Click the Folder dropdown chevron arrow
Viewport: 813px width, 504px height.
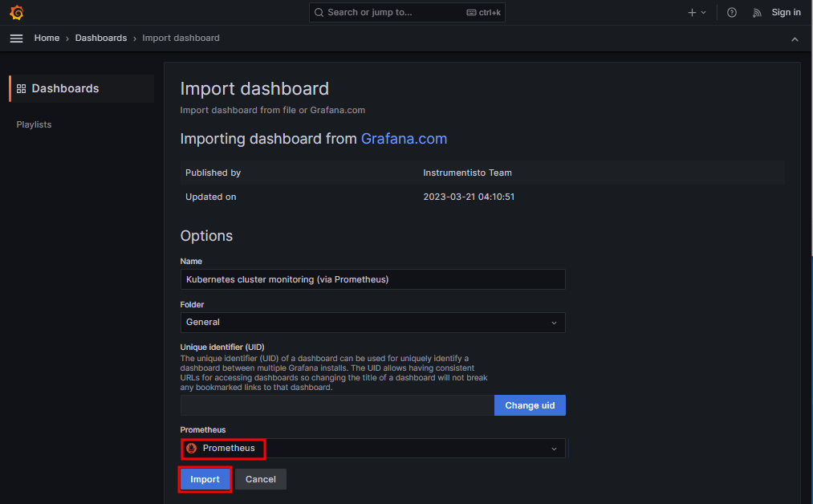(x=555, y=323)
